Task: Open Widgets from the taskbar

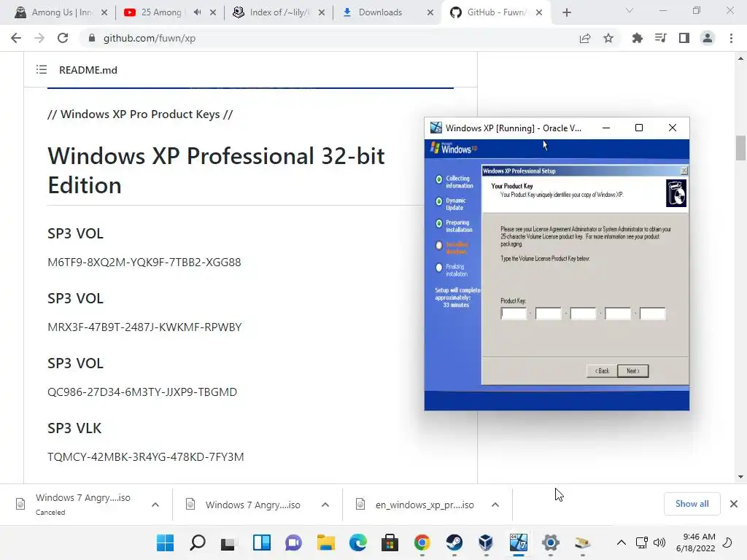Action: [262, 542]
